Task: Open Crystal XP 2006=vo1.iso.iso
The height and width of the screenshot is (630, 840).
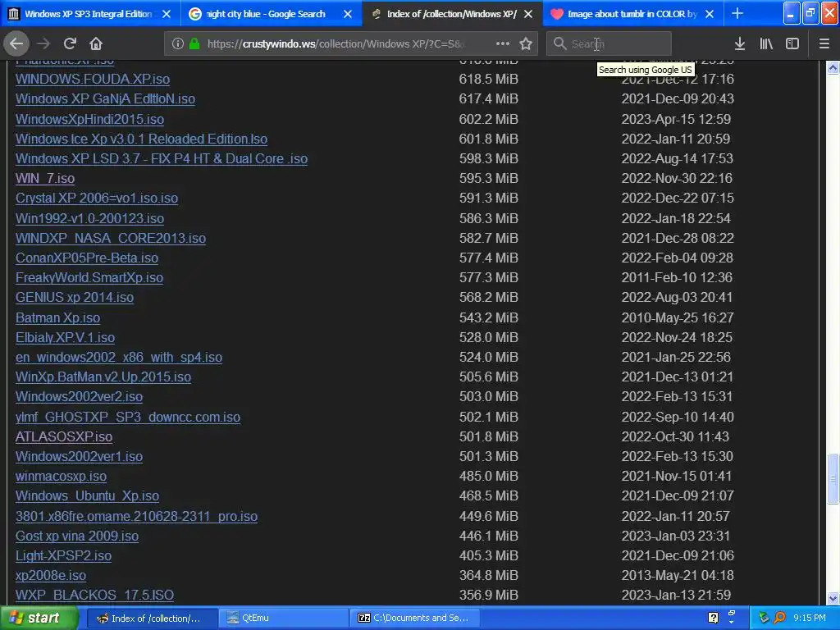Action: tap(97, 199)
